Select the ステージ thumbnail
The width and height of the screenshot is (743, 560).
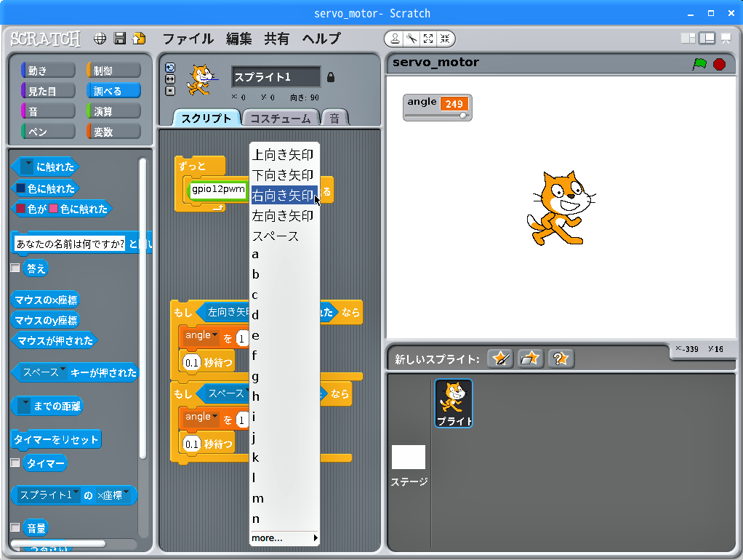point(409,457)
